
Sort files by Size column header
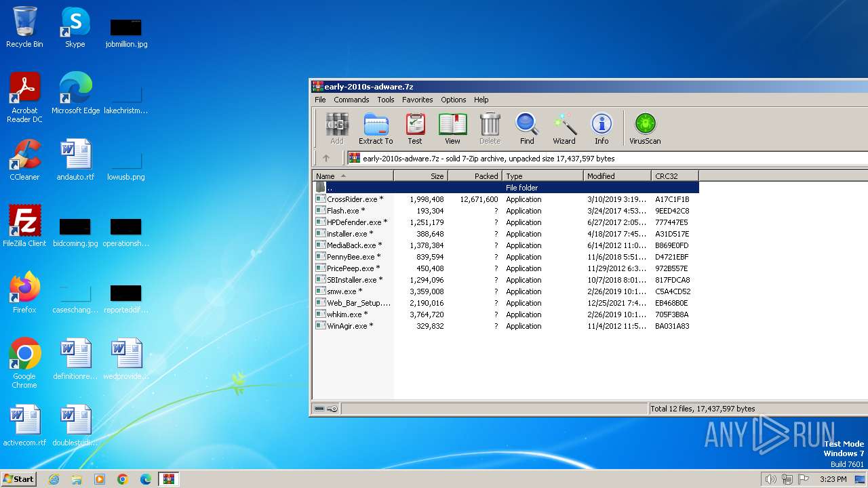tap(420, 176)
